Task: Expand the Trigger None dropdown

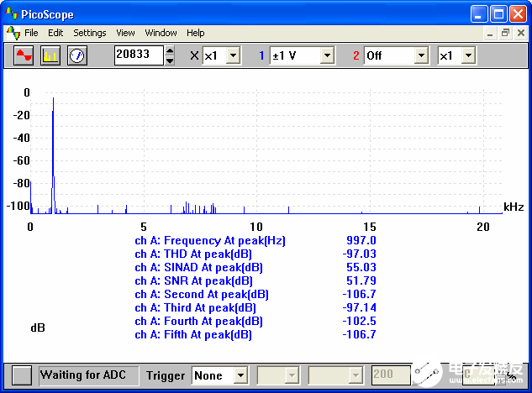Action: pos(240,375)
